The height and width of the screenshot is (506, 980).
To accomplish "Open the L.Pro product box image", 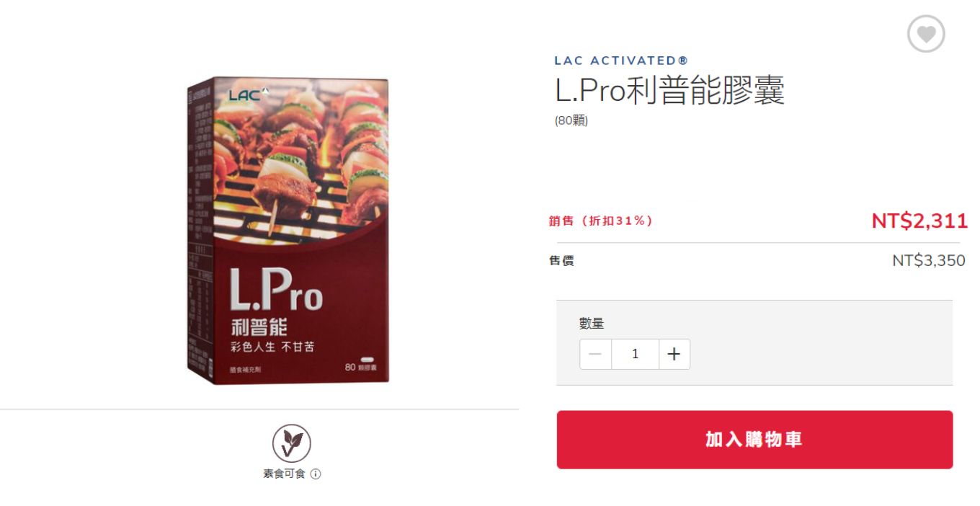I will tap(288, 231).
